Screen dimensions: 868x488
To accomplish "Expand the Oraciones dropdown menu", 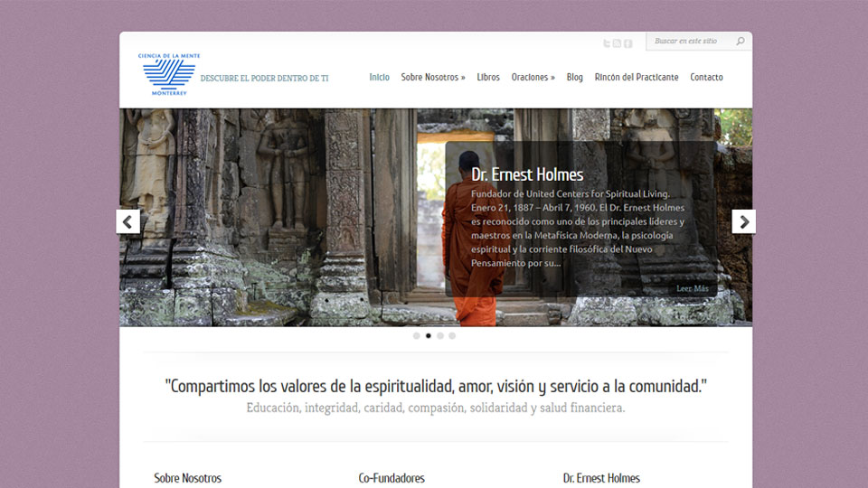I will point(533,78).
